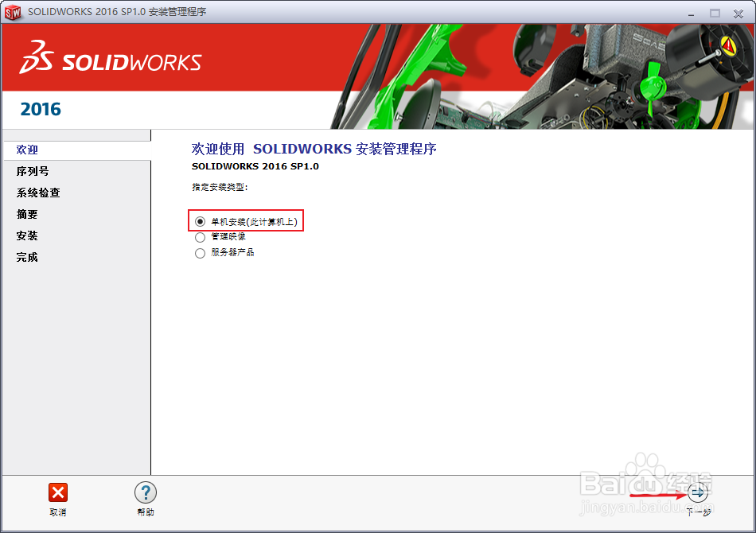Select 管理映像 radio button
The height and width of the screenshot is (533, 756).
(x=200, y=237)
